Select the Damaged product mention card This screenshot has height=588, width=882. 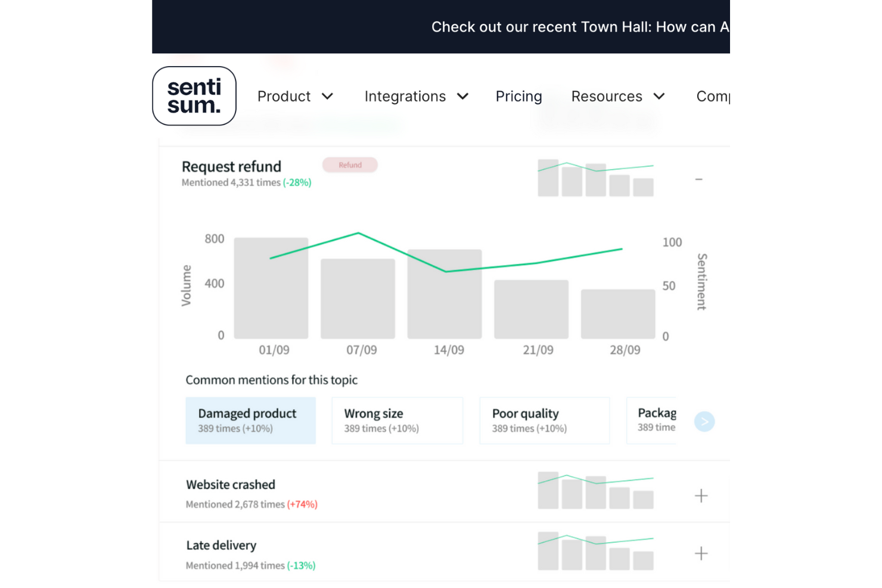250,421
